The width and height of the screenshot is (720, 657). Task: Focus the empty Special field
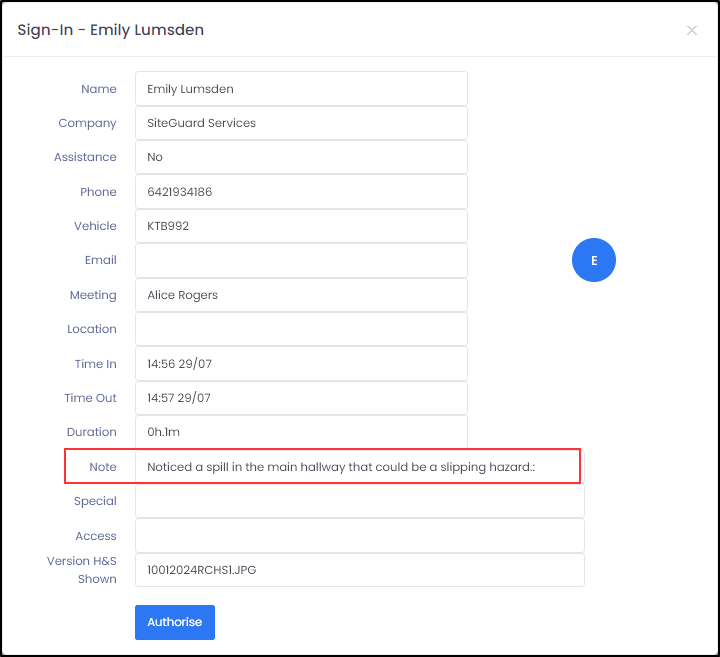tap(360, 501)
